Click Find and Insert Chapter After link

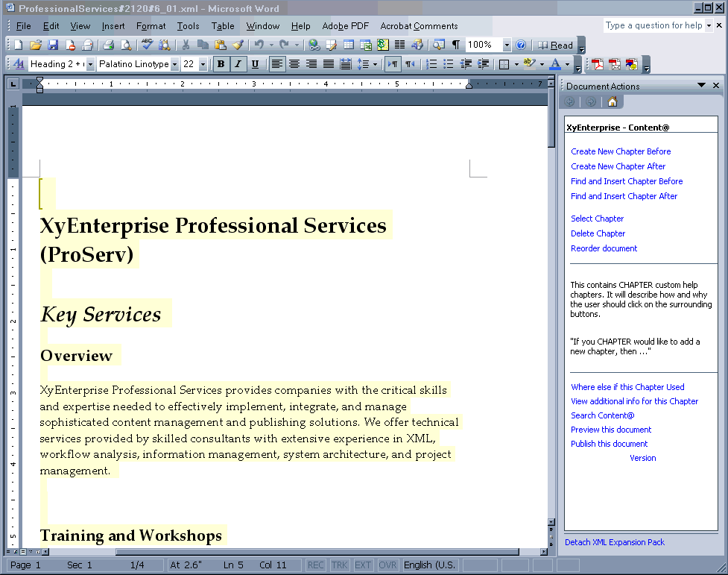point(624,196)
